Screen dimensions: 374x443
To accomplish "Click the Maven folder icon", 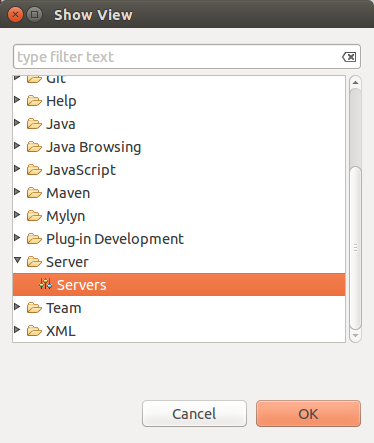I will [x=34, y=192].
